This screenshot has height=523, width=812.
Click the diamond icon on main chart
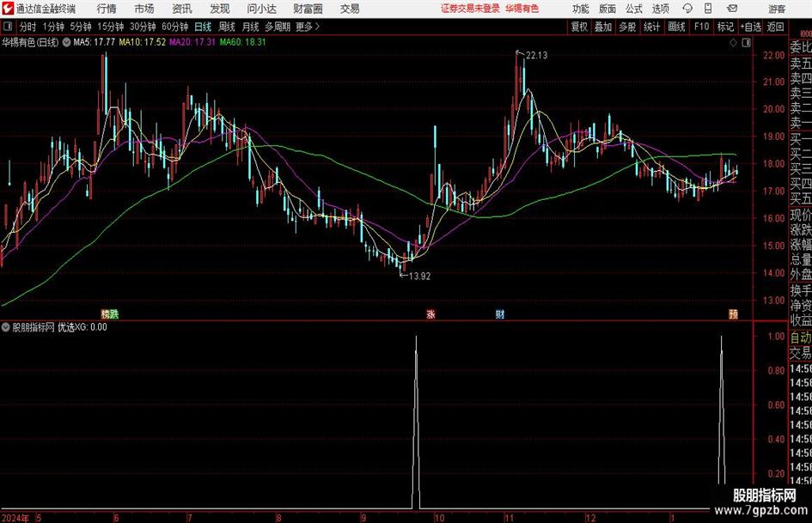[x=733, y=43]
